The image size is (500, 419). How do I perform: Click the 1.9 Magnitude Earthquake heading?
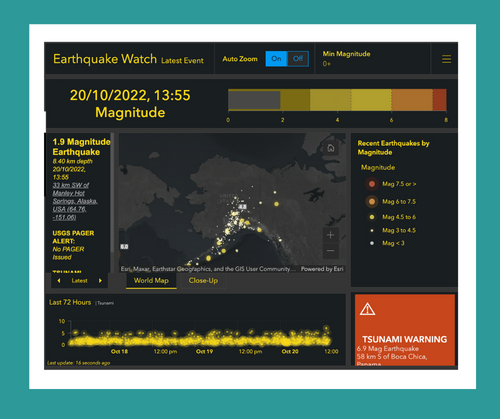[81, 147]
